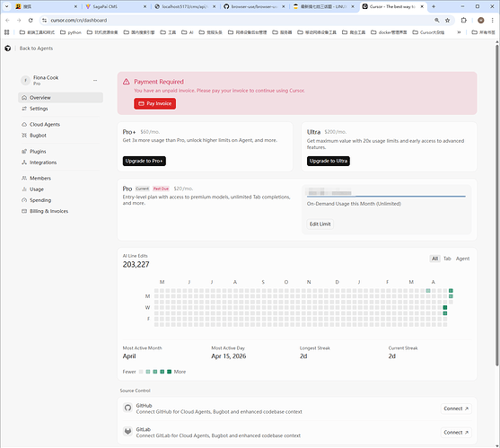Click the lightest gray Fewer legend swatch
Screen dimensions: 500x448
pos(141,372)
